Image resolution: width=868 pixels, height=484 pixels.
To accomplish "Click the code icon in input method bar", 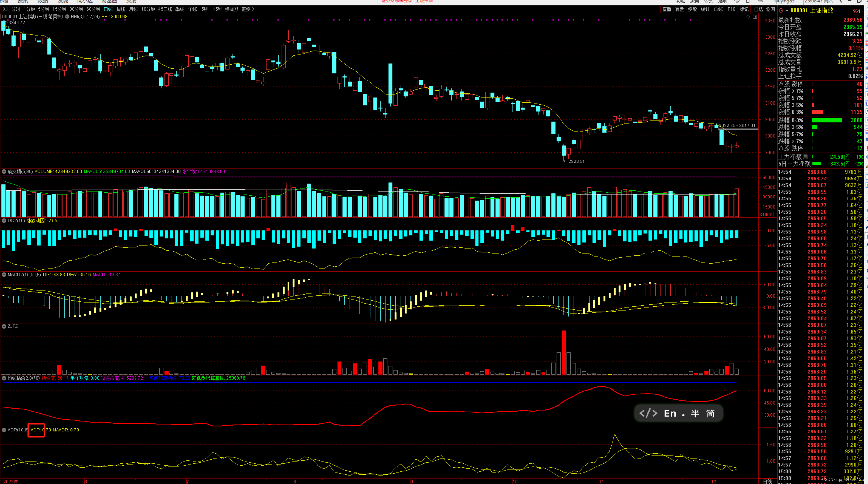I will tap(648, 413).
